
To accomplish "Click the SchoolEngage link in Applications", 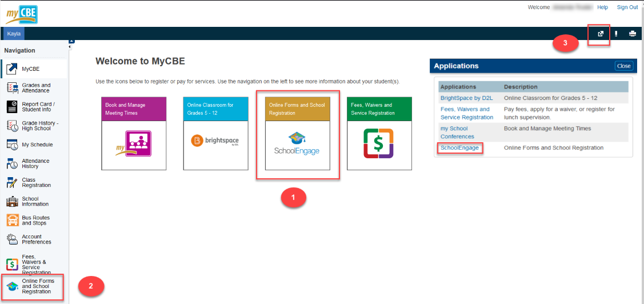I will tap(459, 148).
